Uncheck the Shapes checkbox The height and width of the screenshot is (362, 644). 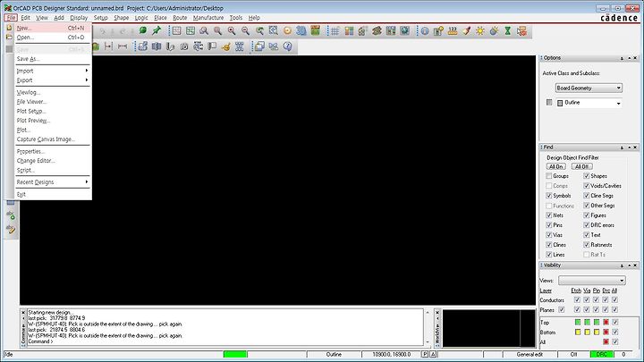587,176
